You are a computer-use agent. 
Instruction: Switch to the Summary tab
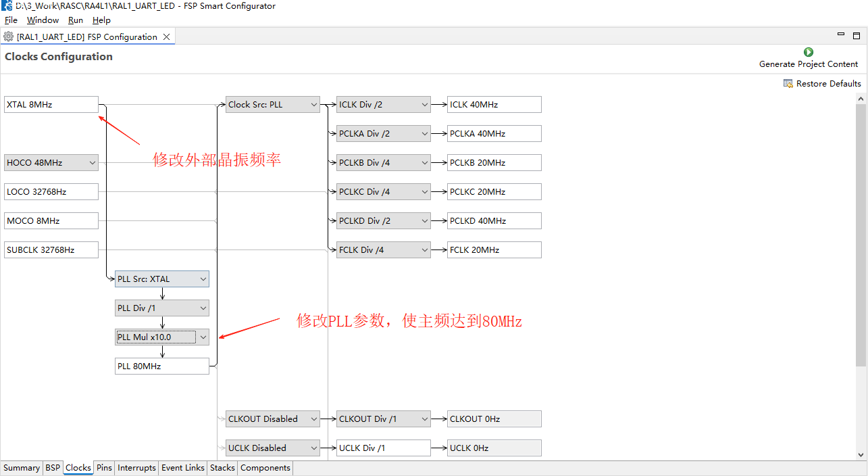coord(22,468)
